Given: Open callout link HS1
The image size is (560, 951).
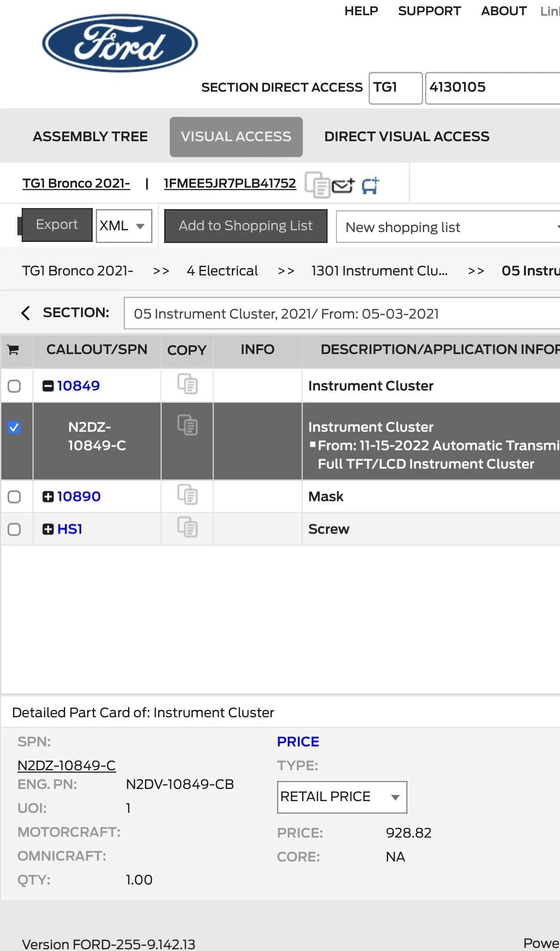Looking at the screenshot, I should tap(70, 529).
